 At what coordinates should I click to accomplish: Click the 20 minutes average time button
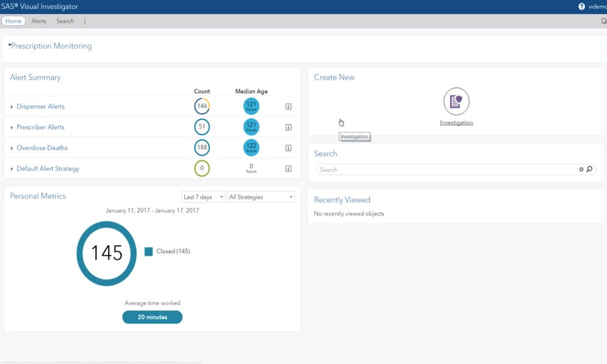click(152, 317)
